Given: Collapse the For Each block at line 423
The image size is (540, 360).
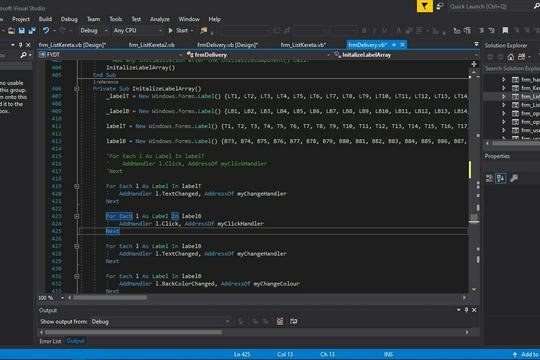Looking at the screenshot, I should pyautogui.click(x=77, y=216).
